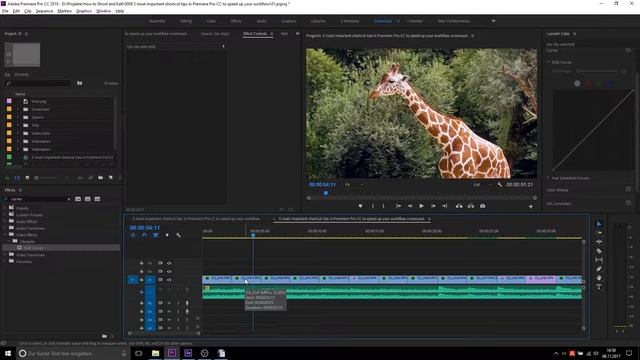Add a marker in the Program monitor
Viewport: 640px width, 360px height.
point(360,206)
